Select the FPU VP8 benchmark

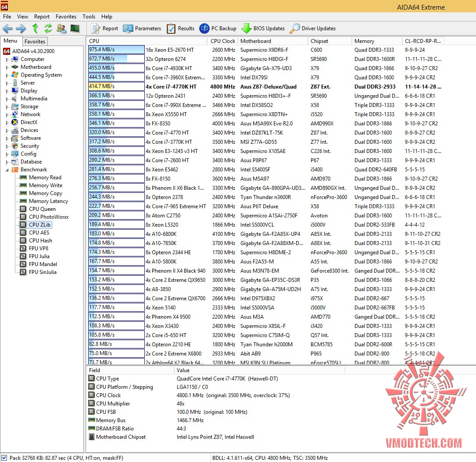pyautogui.click(x=34, y=249)
